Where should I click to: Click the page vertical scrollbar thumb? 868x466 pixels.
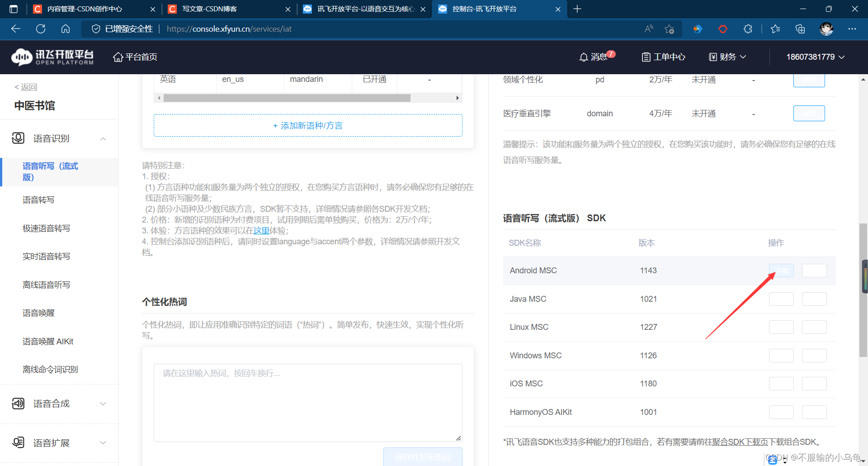point(863,290)
